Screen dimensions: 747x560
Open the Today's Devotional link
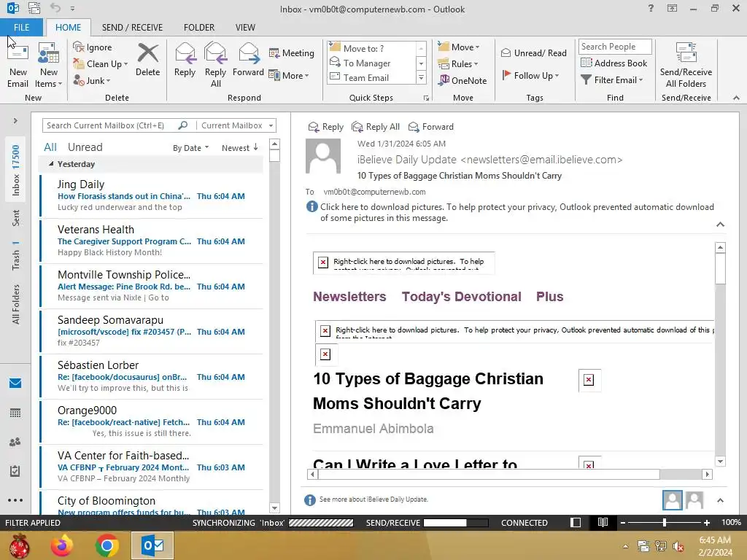tap(461, 297)
